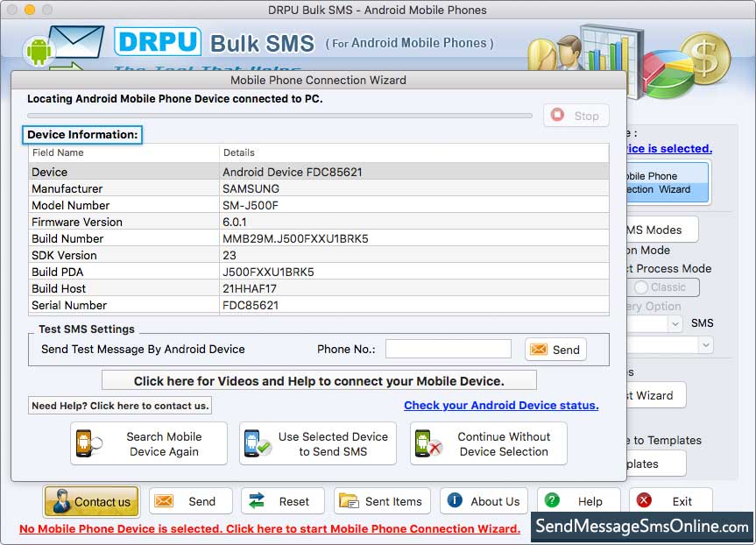Image resolution: width=756 pixels, height=545 pixels.
Task: Click Search Mobile Device Again button
Action: (149, 443)
